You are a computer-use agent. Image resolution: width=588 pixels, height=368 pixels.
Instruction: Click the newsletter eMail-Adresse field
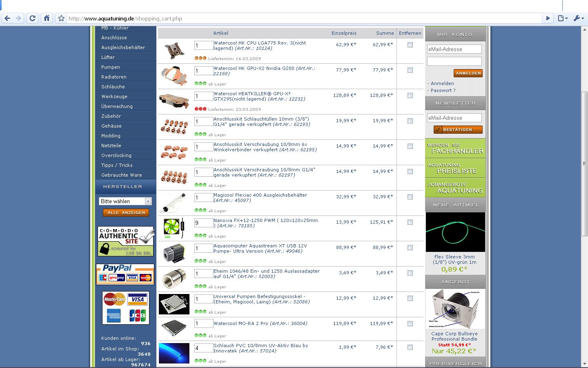point(454,118)
